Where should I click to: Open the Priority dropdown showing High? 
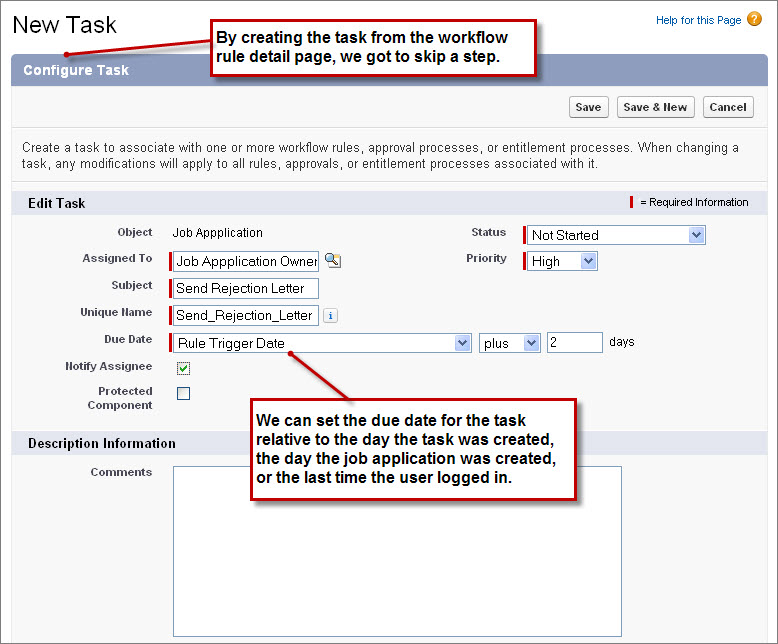pyautogui.click(x=562, y=261)
